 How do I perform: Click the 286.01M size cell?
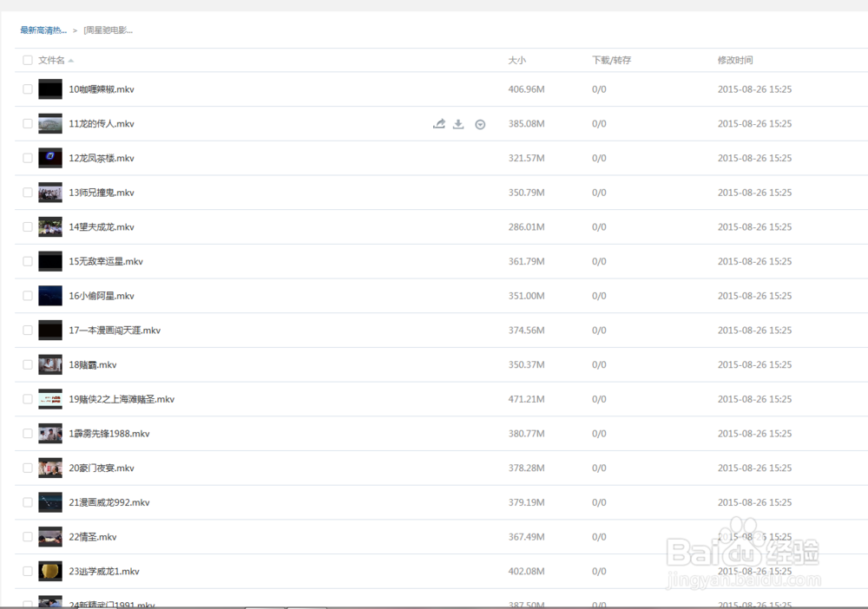[527, 226]
